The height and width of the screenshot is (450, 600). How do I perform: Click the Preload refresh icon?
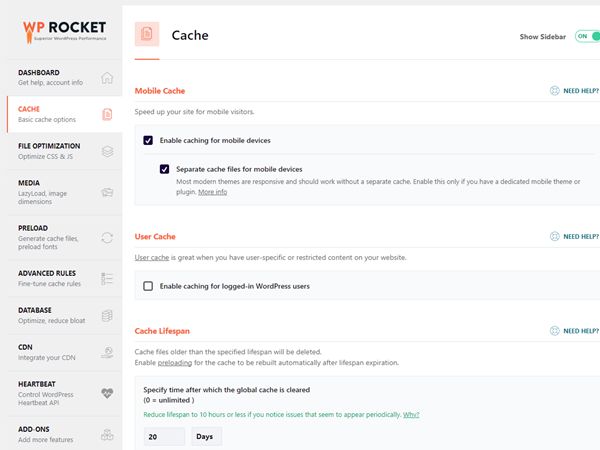click(107, 238)
